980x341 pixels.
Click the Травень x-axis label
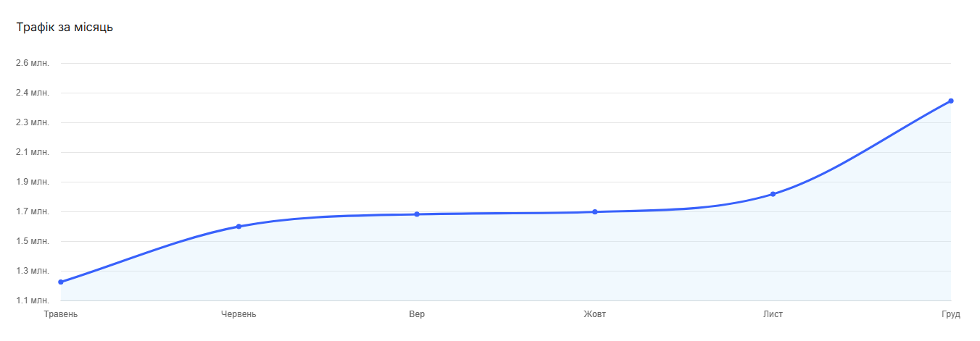[x=61, y=314]
